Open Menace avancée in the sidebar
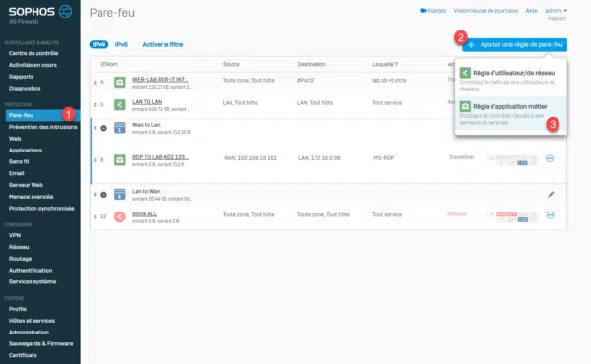 point(31,197)
